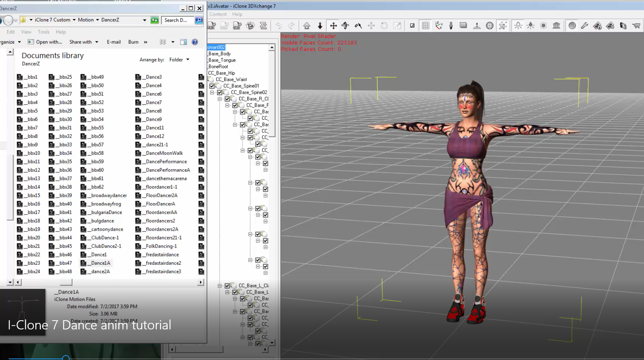This screenshot has height=360, width=644.
Task: Collapse the CC_Base_Spine02 tree node
Action: 212,93
